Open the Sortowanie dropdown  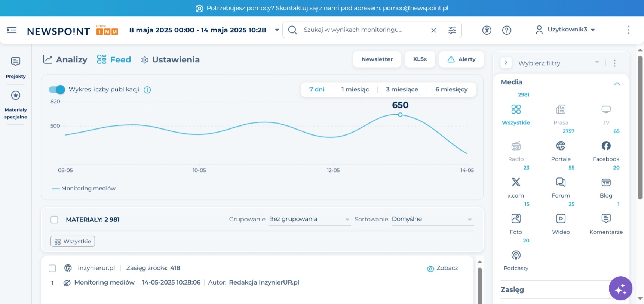pos(432,219)
